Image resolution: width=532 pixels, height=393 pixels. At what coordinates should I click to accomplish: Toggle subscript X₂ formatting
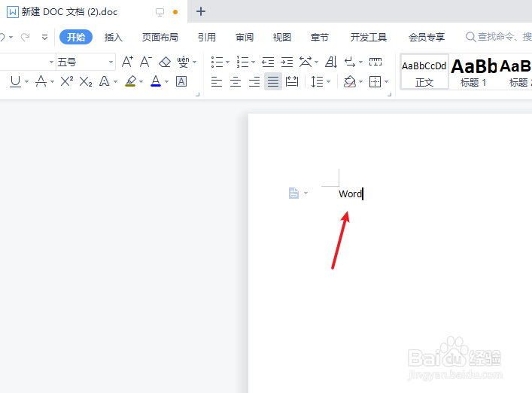[86, 81]
